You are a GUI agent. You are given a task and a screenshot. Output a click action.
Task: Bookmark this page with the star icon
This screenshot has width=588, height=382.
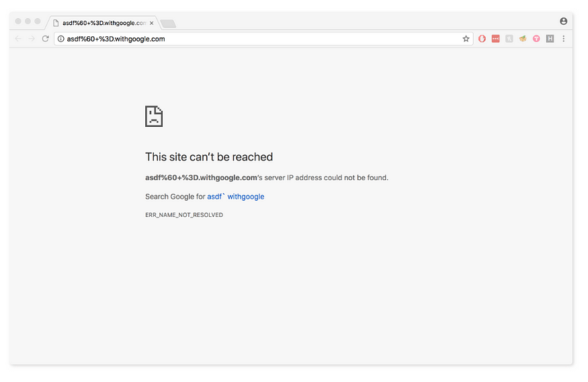(466, 39)
